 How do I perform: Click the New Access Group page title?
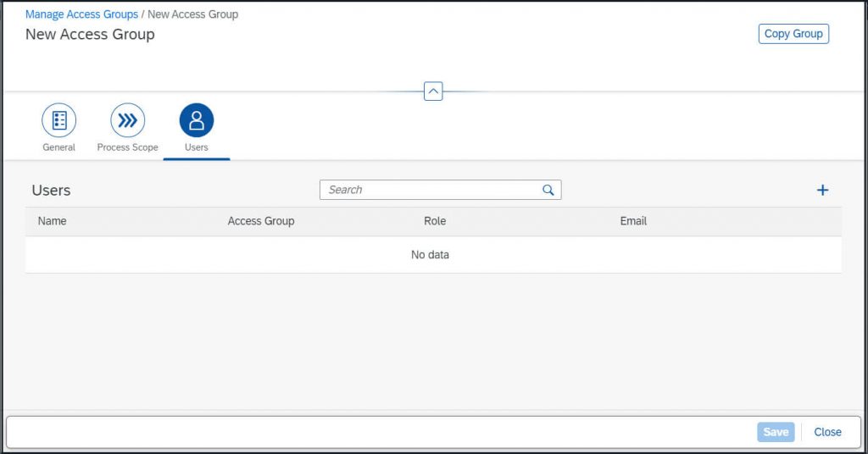90,34
